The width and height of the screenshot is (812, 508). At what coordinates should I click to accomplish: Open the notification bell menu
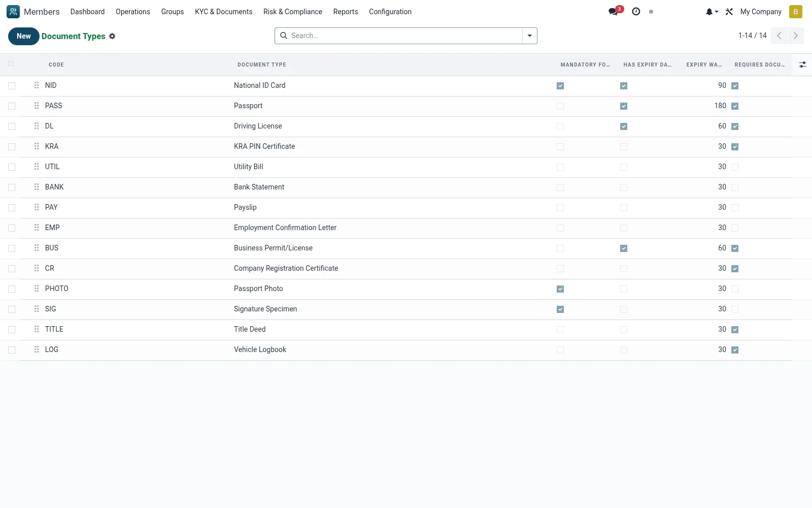pos(712,12)
